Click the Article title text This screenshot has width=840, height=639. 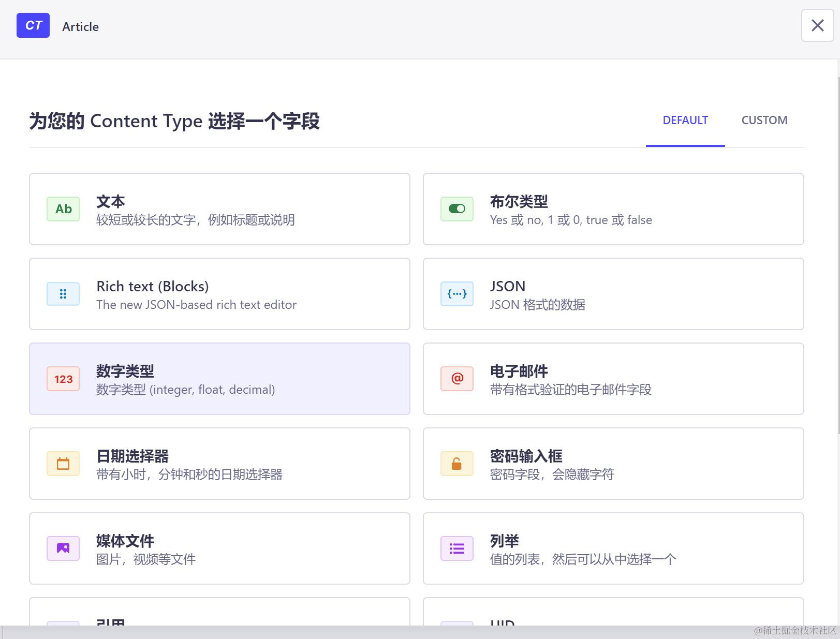click(80, 27)
